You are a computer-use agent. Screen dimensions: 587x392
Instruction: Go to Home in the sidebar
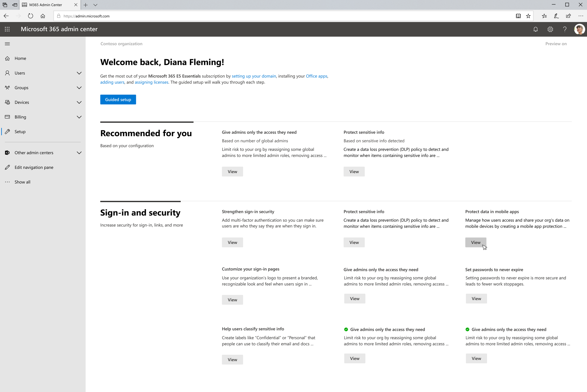[20, 58]
